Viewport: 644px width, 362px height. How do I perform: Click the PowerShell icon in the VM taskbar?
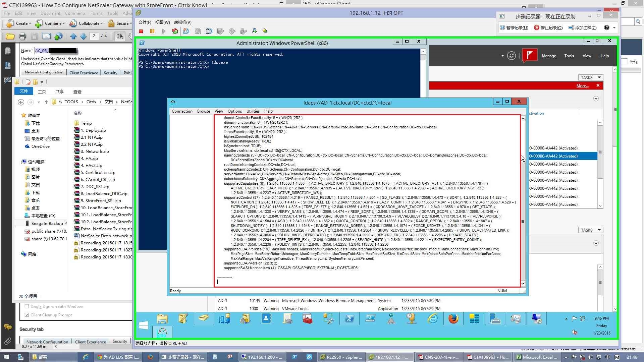350,319
